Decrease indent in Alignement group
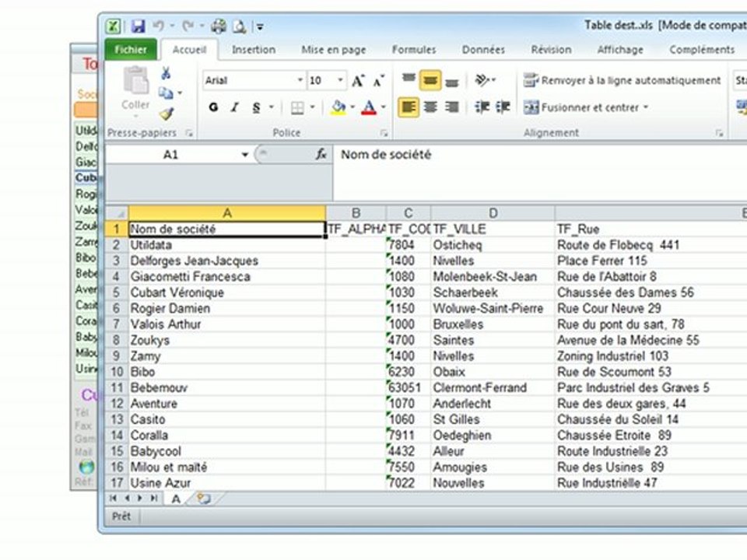This screenshot has height=560, width=747. pyautogui.click(x=482, y=107)
